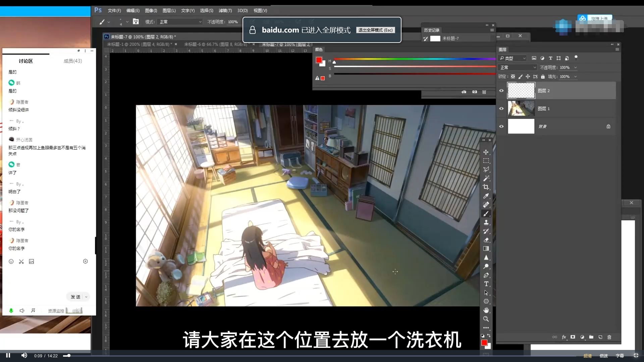Open brush 模式 dropdown in options bar
644x362 pixels.
click(x=180, y=22)
